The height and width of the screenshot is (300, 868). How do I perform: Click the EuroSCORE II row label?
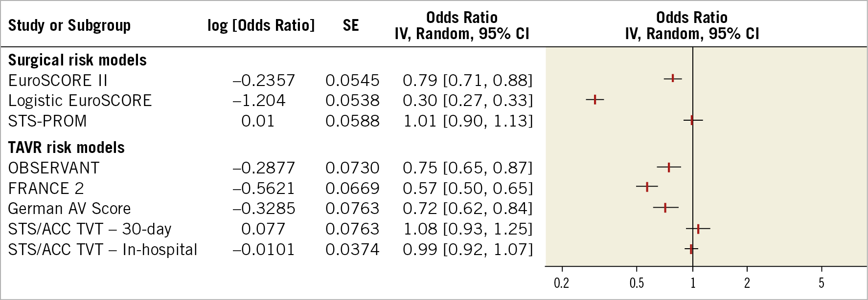(x=58, y=81)
